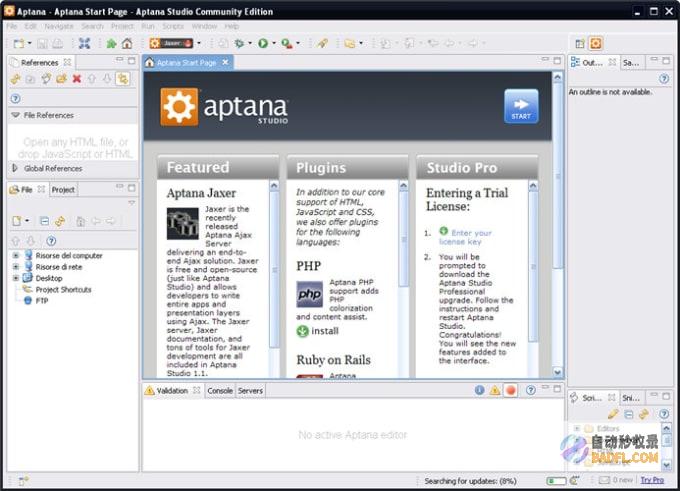Toggle warnings filter in Validation view

tap(495, 390)
